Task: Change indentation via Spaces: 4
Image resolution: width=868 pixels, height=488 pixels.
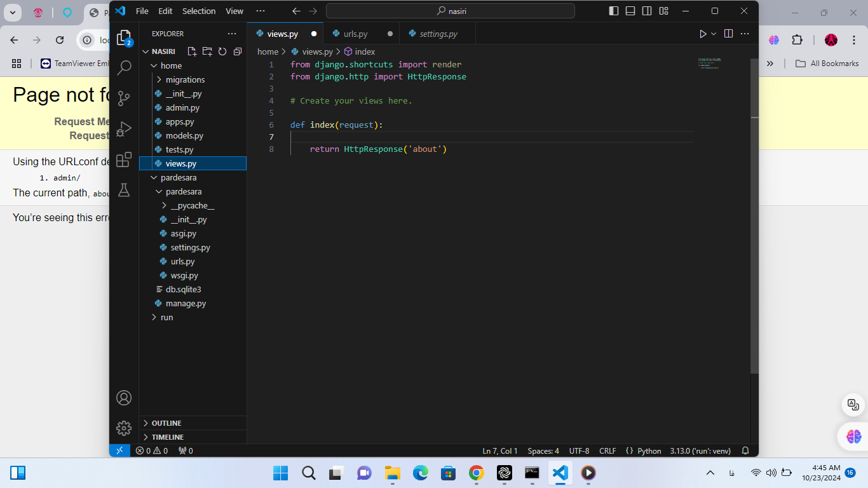Action: tap(543, 451)
